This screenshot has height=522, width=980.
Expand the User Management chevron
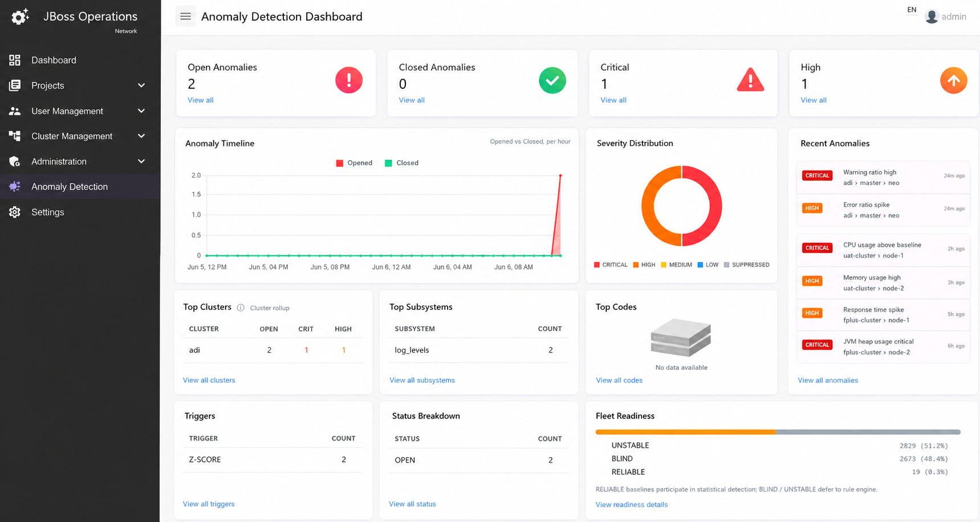141,111
